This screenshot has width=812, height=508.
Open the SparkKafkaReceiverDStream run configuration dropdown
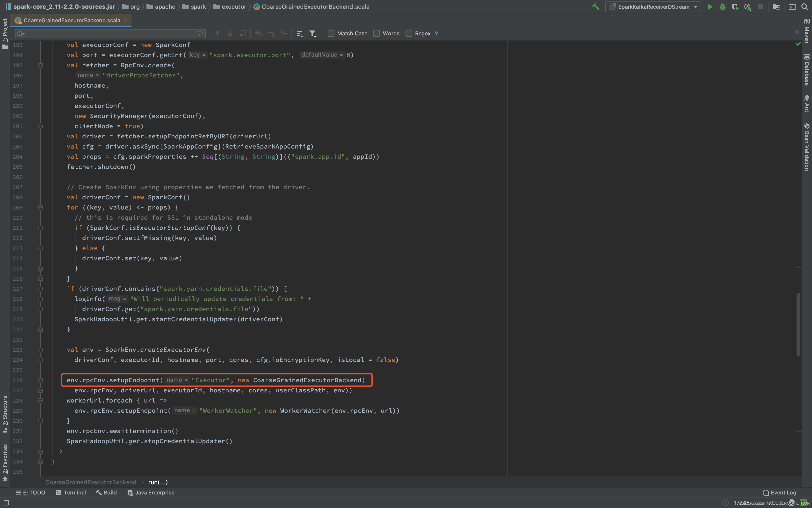[x=653, y=7]
